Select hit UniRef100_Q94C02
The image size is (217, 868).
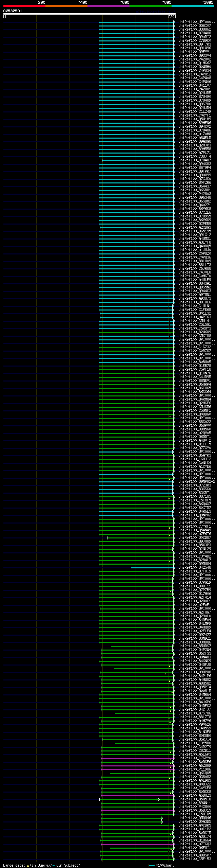pos(195,127)
